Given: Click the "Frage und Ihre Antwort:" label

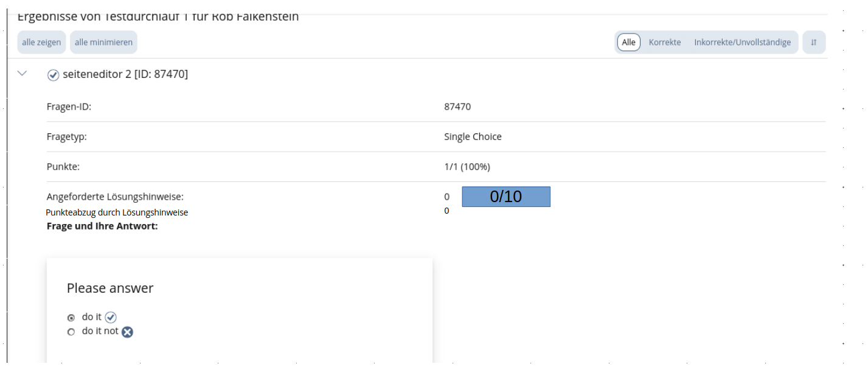Looking at the screenshot, I should click(102, 226).
